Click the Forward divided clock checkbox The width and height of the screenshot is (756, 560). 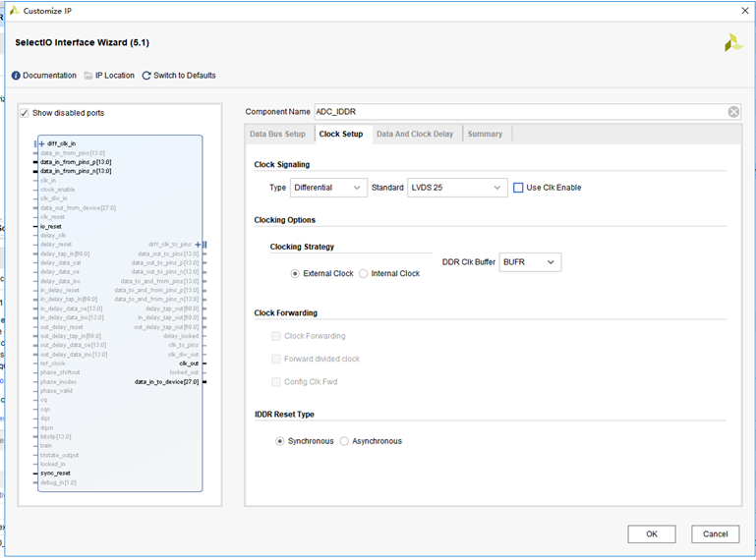(276, 359)
